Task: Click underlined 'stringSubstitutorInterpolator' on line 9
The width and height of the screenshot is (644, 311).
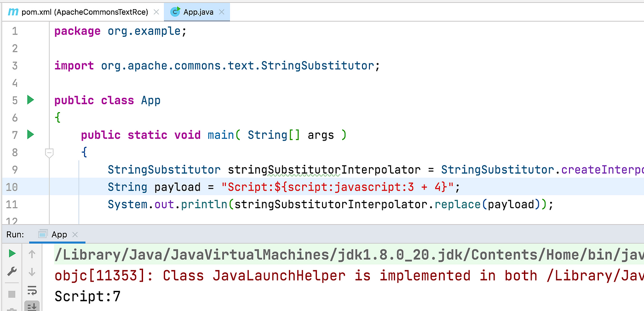Action: pos(324,170)
